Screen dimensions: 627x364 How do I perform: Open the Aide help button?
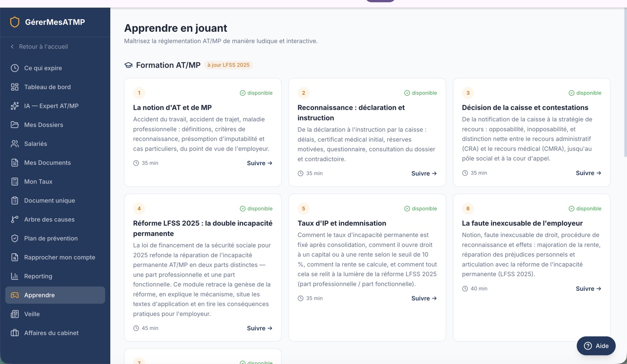coord(596,346)
